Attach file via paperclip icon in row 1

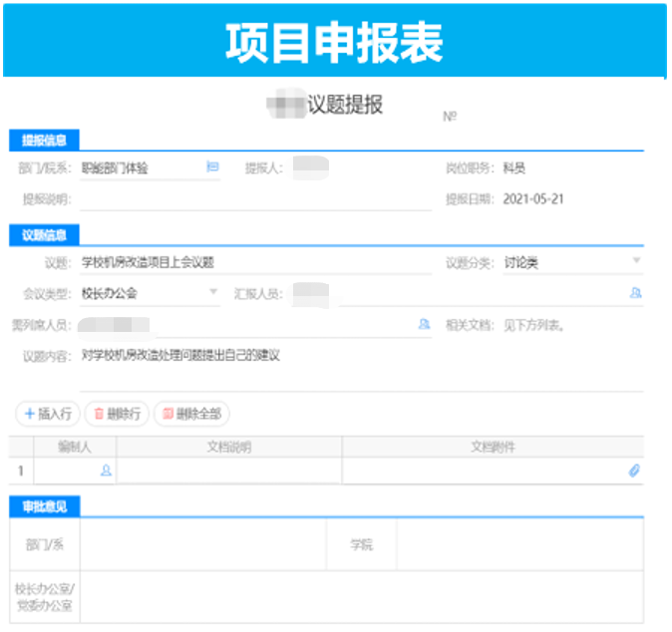(634, 471)
